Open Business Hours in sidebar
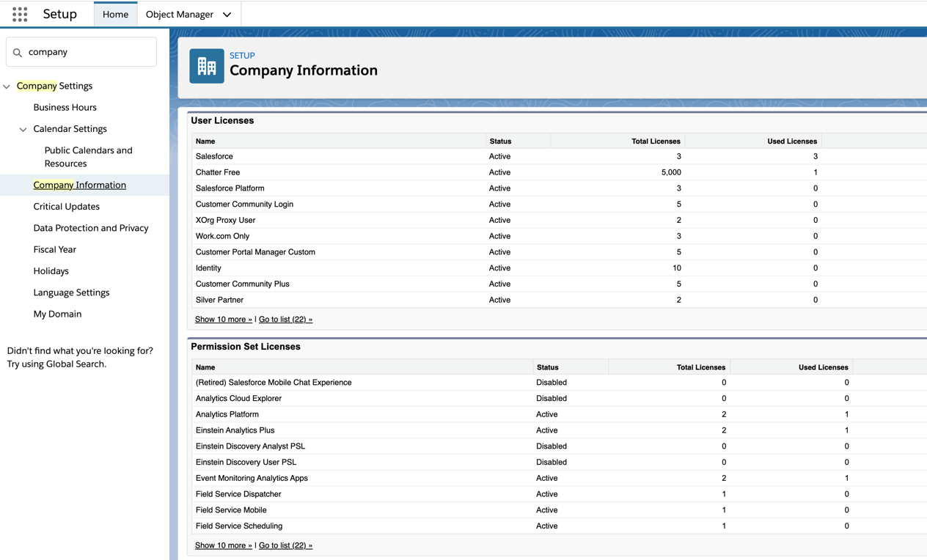The width and height of the screenshot is (927, 560). [65, 107]
